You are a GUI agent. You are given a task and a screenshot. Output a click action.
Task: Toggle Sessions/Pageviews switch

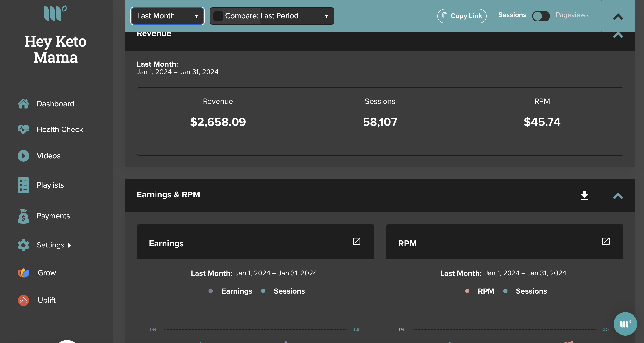pyautogui.click(x=540, y=16)
